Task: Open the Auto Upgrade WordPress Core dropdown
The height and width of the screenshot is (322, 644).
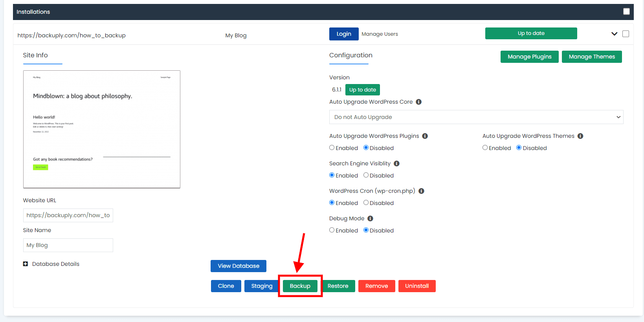Action: (x=476, y=117)
